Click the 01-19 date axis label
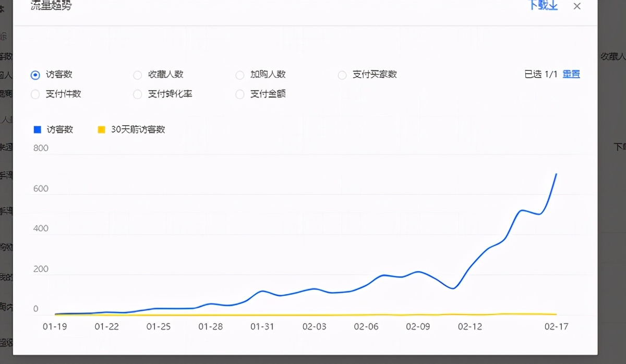626x364 pixels. tap(56, 327)
